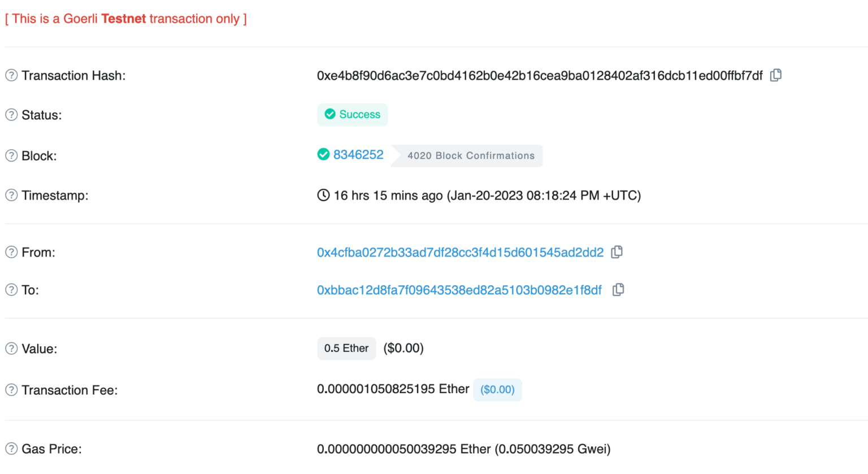This screenshot has width=868, height=474.
Task: Click the clock icon beside the timestamp
Action: pos(323,195)
